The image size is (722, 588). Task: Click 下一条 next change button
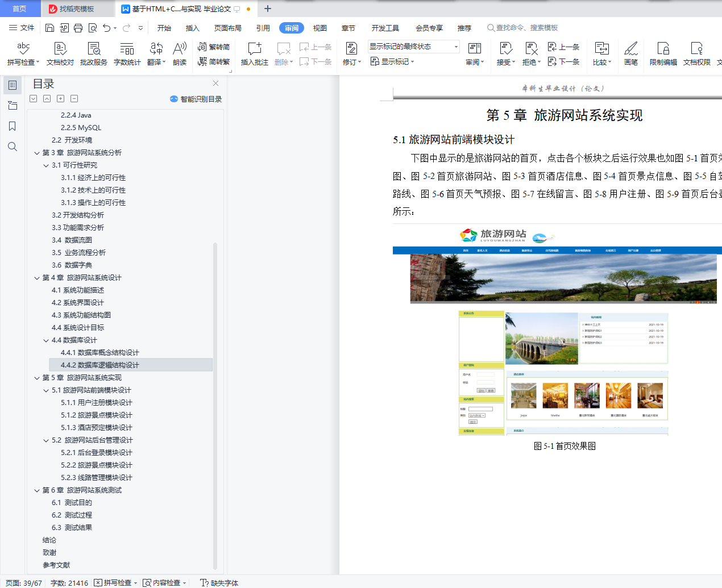click(563, 61)
